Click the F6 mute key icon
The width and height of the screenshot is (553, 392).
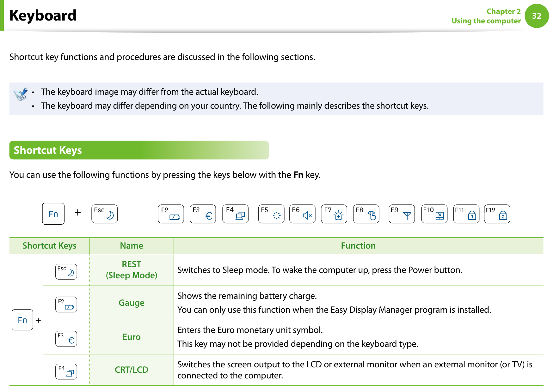[302, 214]
